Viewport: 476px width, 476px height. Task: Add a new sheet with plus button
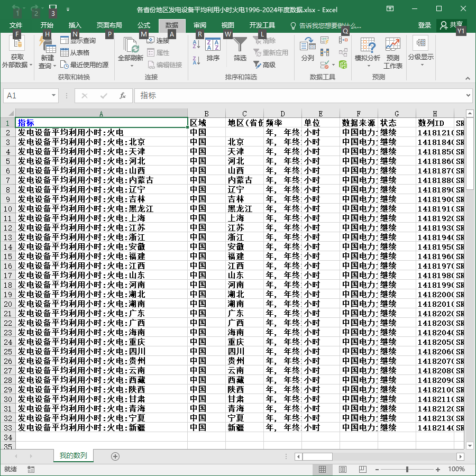[115, 456]
